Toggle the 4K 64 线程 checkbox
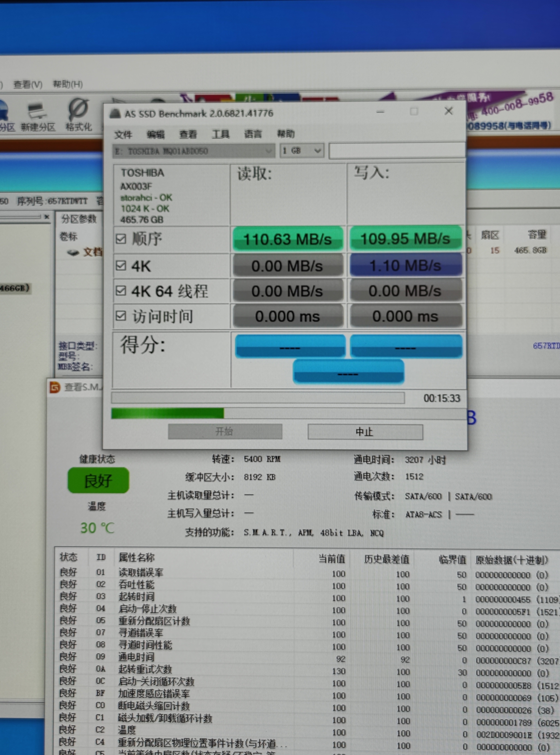The image size is (560, 755). tap(121, 291)
